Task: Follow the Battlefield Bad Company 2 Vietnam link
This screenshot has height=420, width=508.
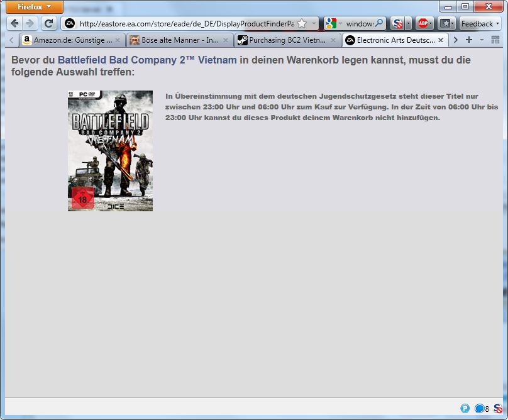Action: click(x=147, y=60)
